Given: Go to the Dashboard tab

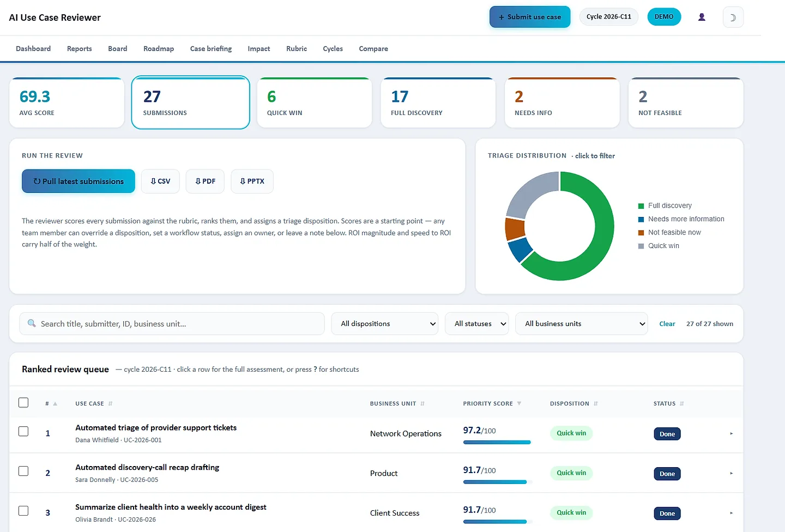Looking at the screenshot, I should tap(33, 49).
